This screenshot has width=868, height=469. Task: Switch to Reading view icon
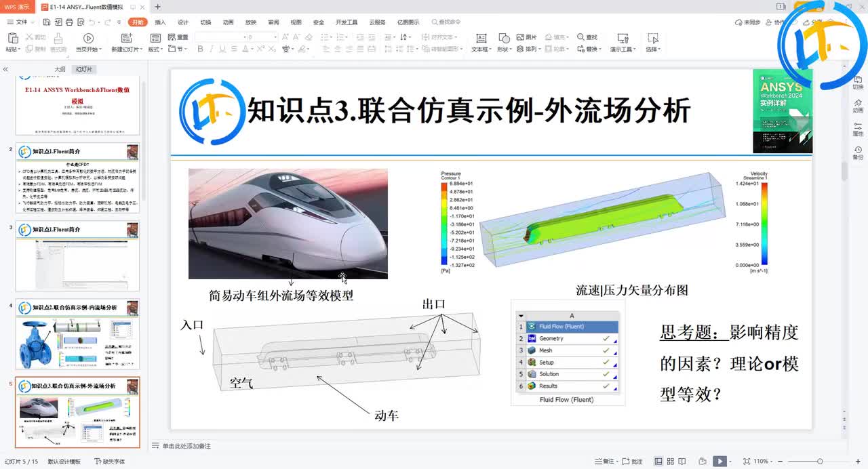[684, 462]
